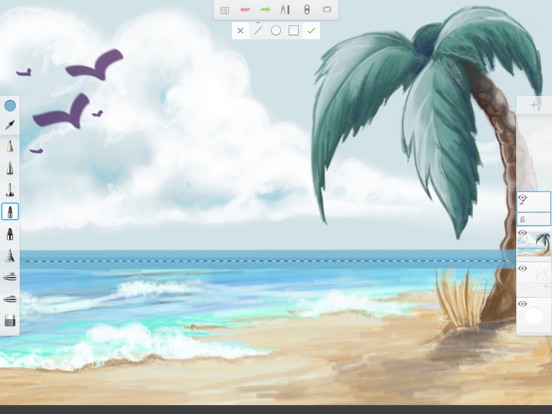This screenshot has width=552, height=414.
Task: Cancel the shape tool with the X
Action: point(240,31)
